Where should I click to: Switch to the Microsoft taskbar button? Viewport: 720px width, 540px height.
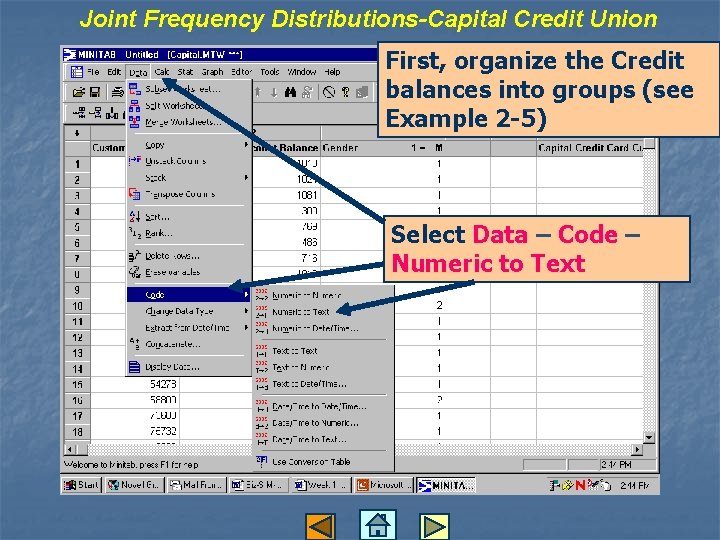(x=382, y=485)
